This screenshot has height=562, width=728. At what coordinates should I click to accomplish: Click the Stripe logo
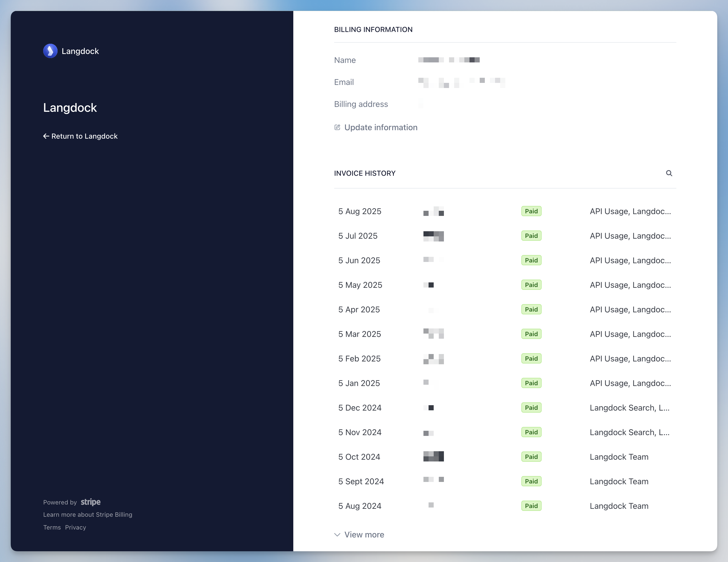tap(91, 502)
